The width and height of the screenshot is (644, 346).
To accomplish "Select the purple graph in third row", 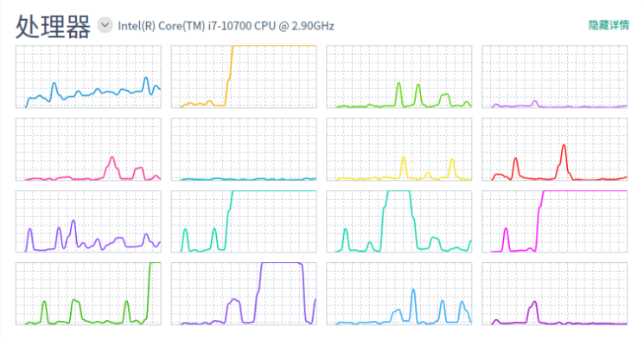I will coord(88,221).
